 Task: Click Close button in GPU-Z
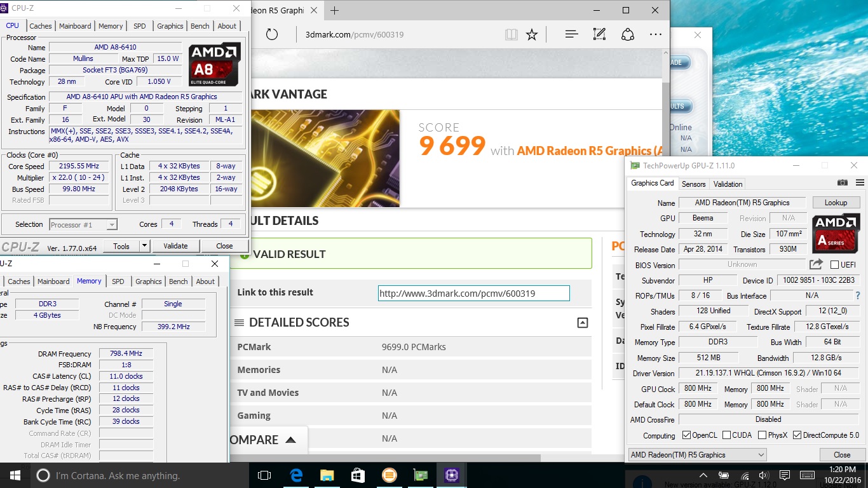(842, 455)
